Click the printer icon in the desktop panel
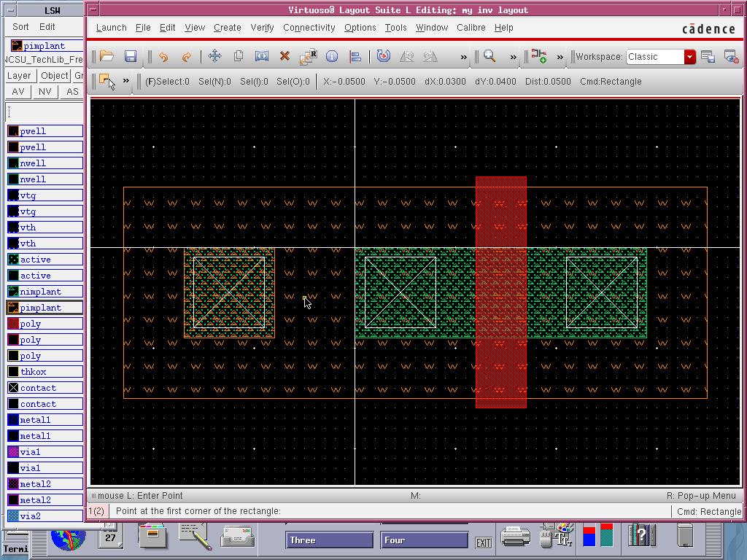The image size is (747, 560). point(516,536)
